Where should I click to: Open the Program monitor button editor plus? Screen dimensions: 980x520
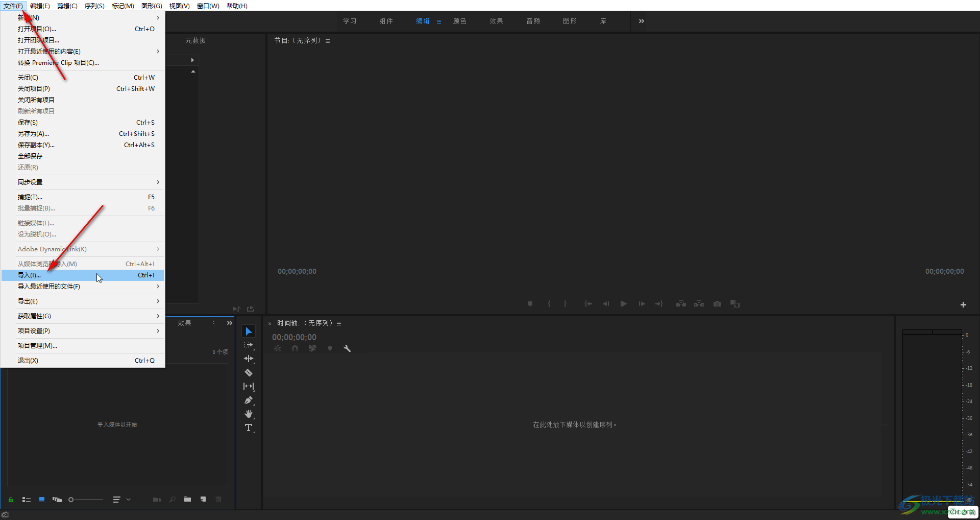pyautogui.click(x=963, y=305)
